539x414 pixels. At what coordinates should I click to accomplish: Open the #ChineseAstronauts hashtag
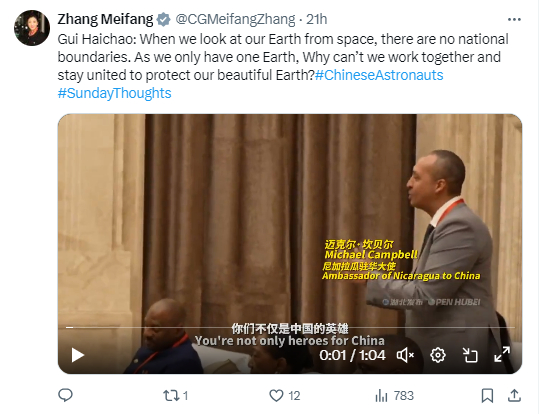tap(379, 75)
